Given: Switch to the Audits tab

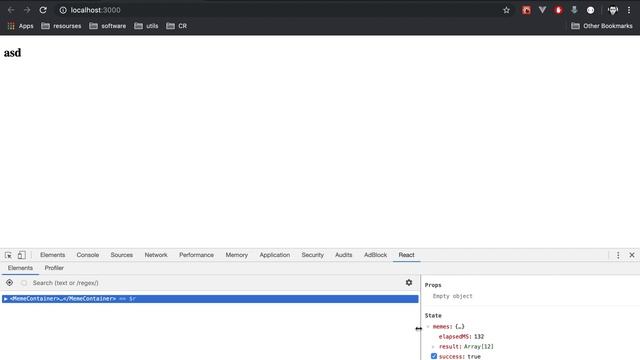Looking at the screenshot, I should pyautogui.click(x=344, y=255).
